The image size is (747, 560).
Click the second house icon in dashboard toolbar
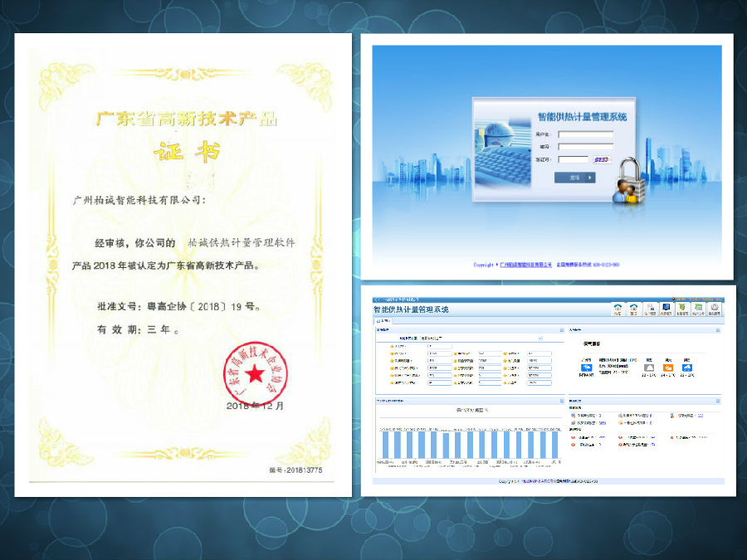point(633,309)
